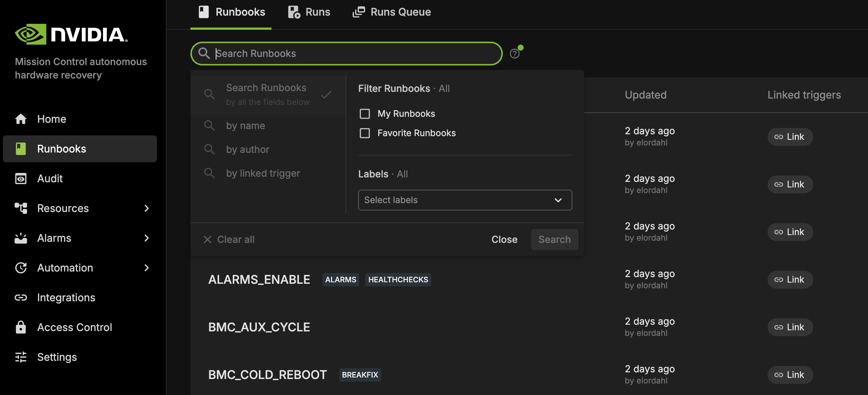Screen dimensions: 868x395
Task: Open Home from the sidebar
Action: click(x=80, y=119)
